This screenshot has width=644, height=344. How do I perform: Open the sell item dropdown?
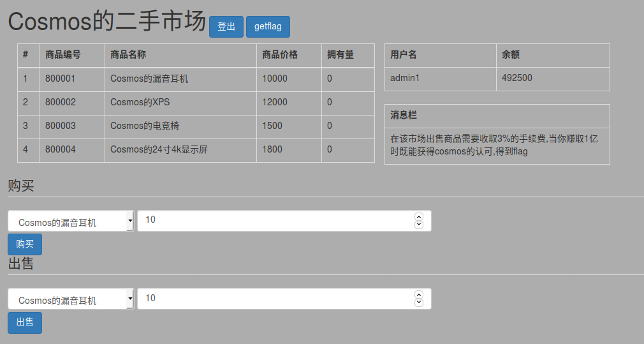point(71,299)
